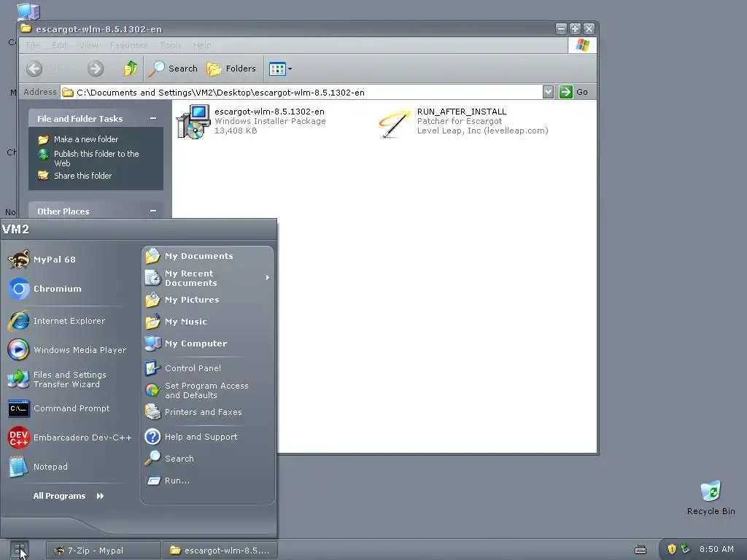747x560 pixels.
Task: Click the Go button
Action: click(573, 92)
